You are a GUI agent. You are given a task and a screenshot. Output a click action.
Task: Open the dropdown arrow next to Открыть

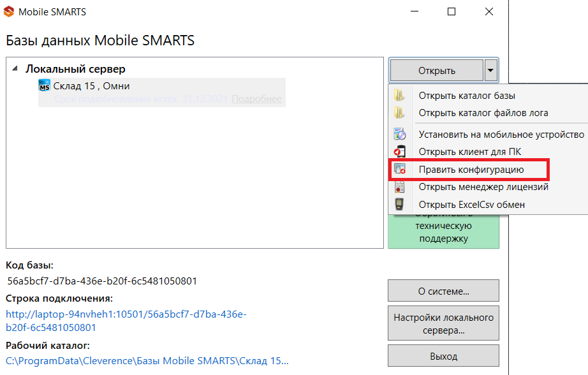pos(490,70)
